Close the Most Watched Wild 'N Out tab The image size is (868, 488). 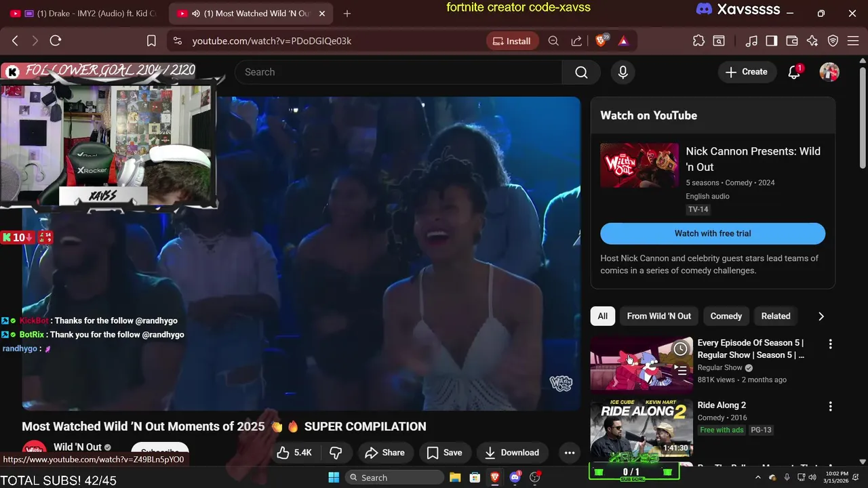(x=322, y=14)
